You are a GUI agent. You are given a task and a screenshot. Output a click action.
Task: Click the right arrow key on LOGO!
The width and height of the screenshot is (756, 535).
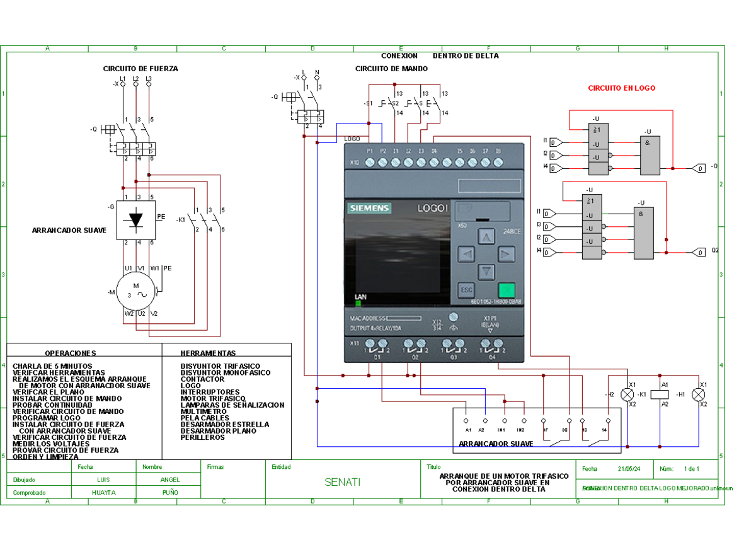click(507, 255)
